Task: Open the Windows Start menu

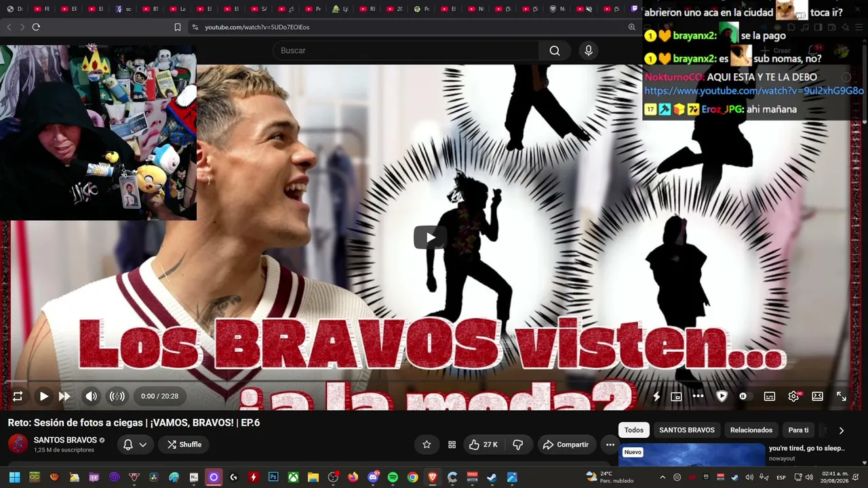Action: (x=14, y=477)
